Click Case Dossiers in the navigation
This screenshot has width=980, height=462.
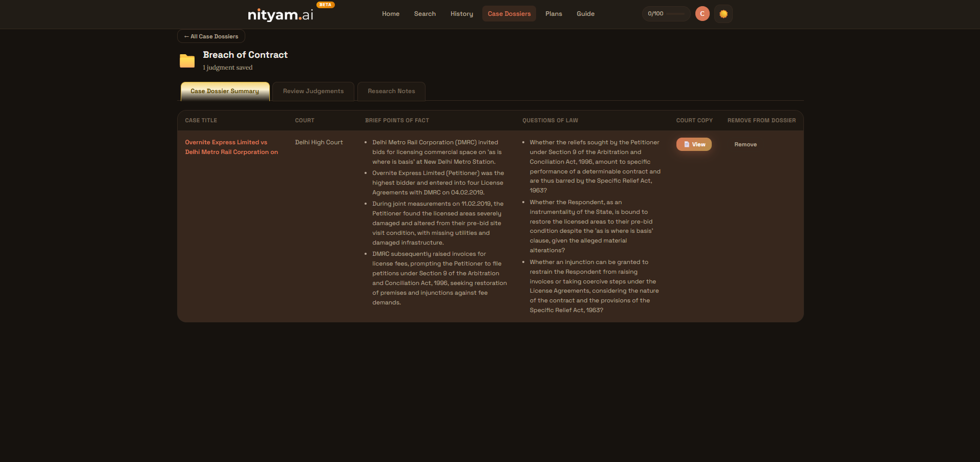(x=509, y=14)
